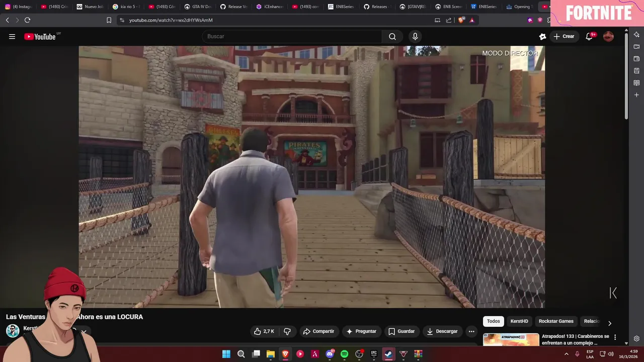Open the taskbar volume and network flyout
This screenshot has height=362, width=644.
point(606,354)
